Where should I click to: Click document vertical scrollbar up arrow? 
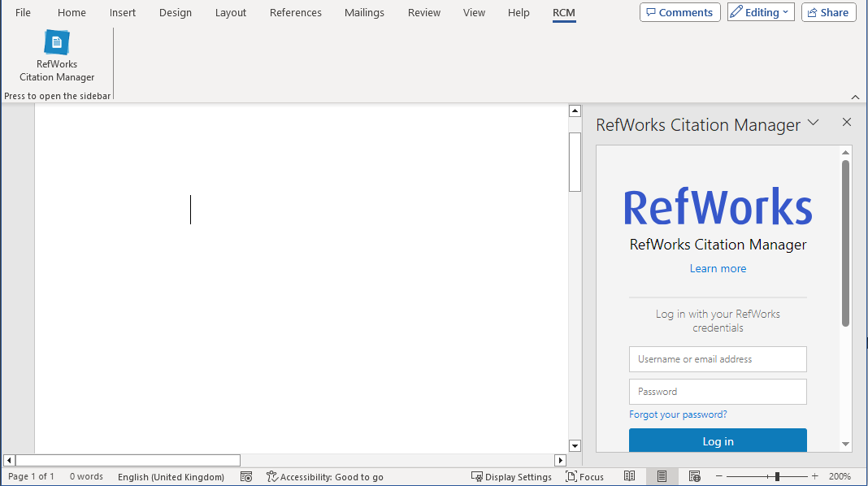pos(575,111)
